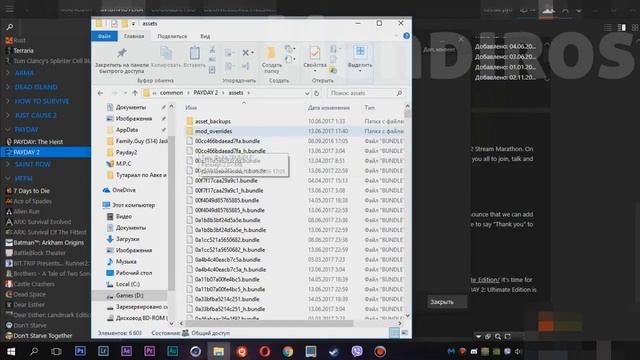
Task: Click the file list horizontal scrollbar
Action: (269, 323)
